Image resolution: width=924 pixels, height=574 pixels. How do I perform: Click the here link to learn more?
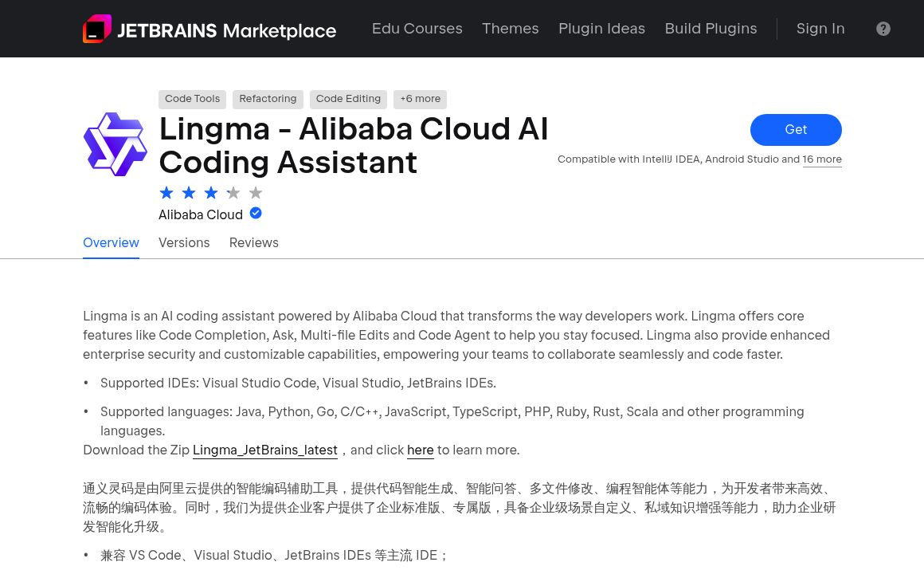pos(420,450)
